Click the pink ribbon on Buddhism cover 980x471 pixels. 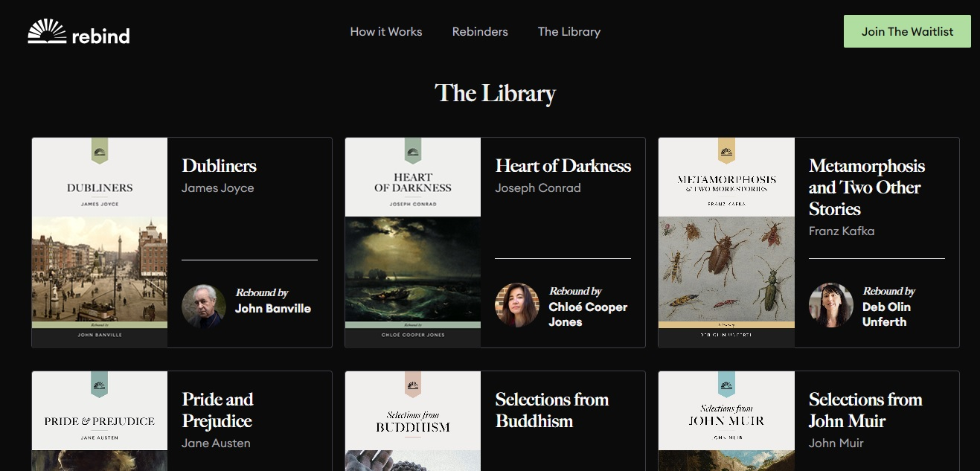coord(413,385)
